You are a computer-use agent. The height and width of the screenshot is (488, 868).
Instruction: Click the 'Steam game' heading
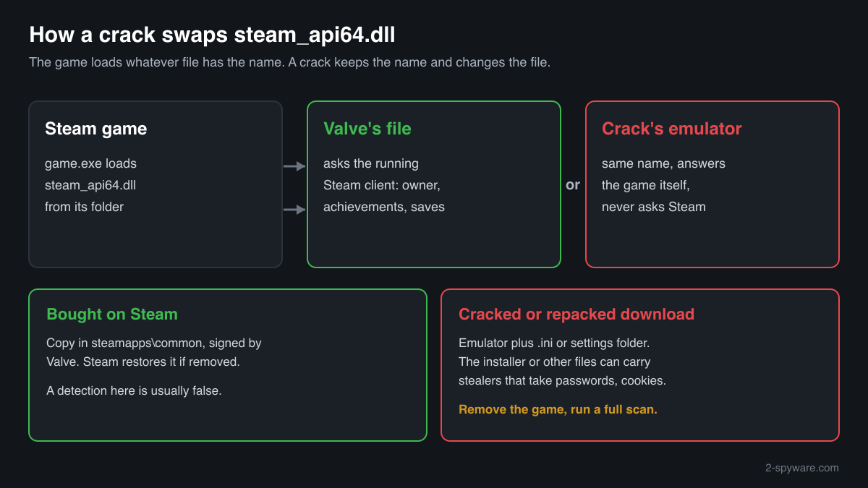click(x=95, y=129)
